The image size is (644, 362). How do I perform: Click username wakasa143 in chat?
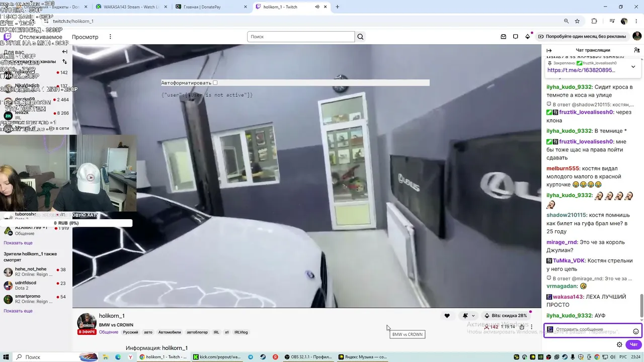click(568, 297)
